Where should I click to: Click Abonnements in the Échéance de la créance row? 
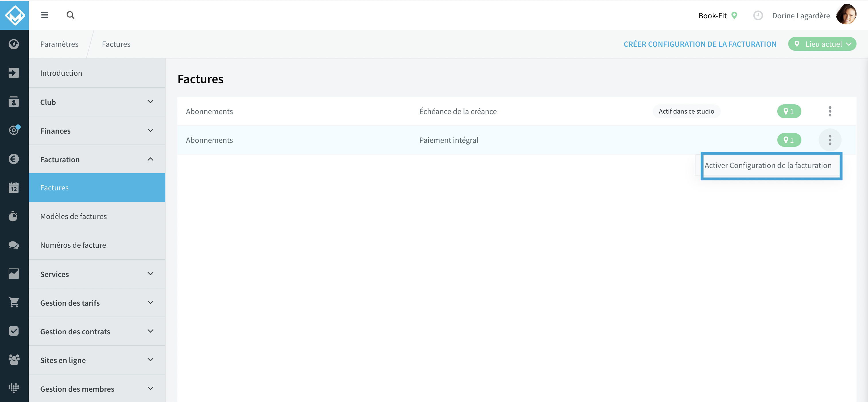point(209,112)
